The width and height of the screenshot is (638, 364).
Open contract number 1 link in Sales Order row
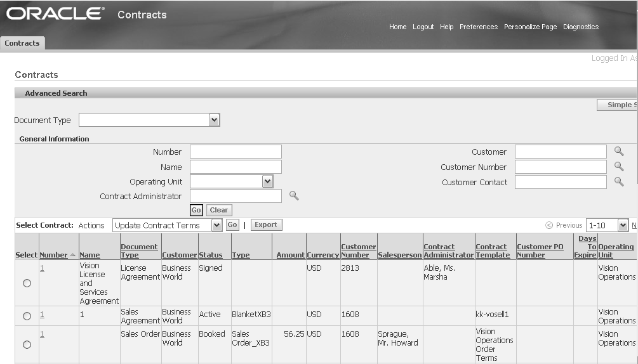pos(42,334)
